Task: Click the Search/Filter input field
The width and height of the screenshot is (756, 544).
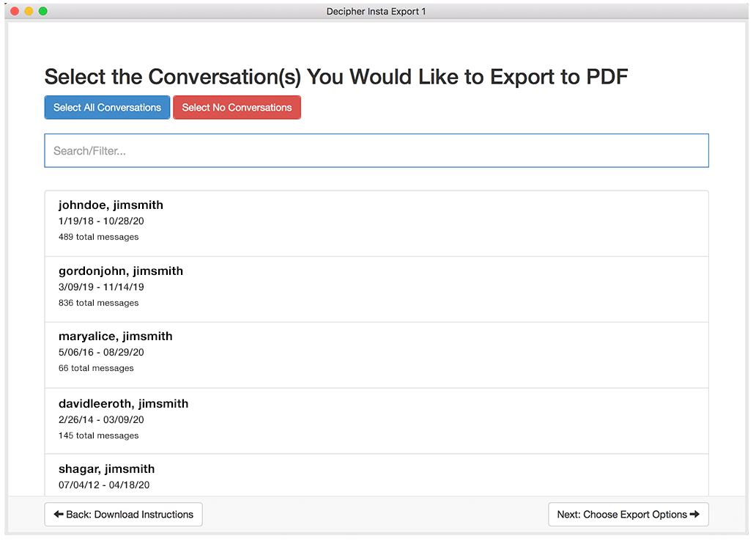Action: [x=377, y=150]
